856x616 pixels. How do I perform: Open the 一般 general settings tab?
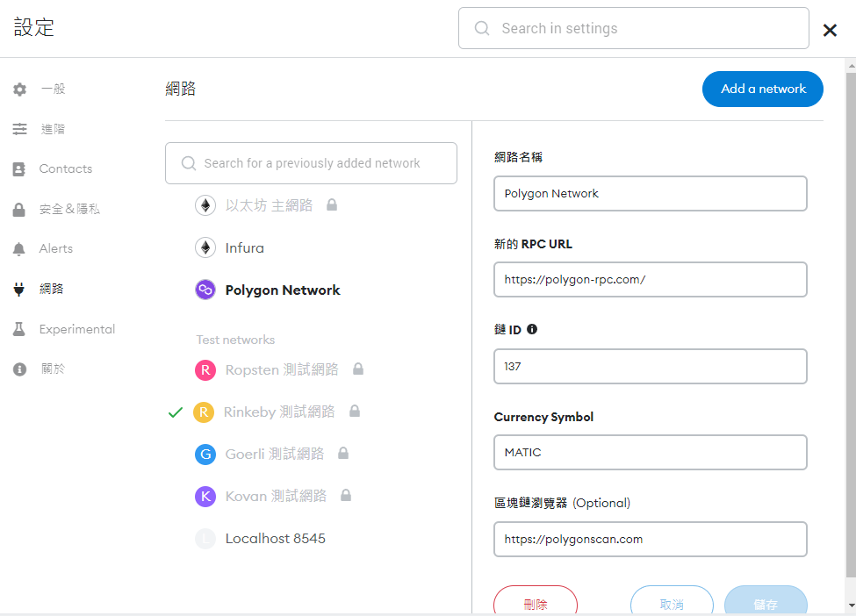pyautogui.click(x=53, y=90)
